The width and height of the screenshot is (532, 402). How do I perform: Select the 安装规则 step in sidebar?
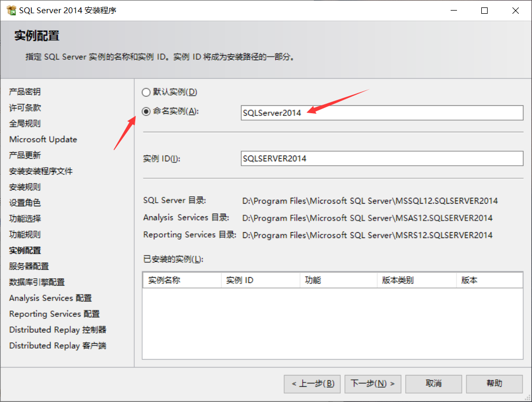click(x=25, y=187)
